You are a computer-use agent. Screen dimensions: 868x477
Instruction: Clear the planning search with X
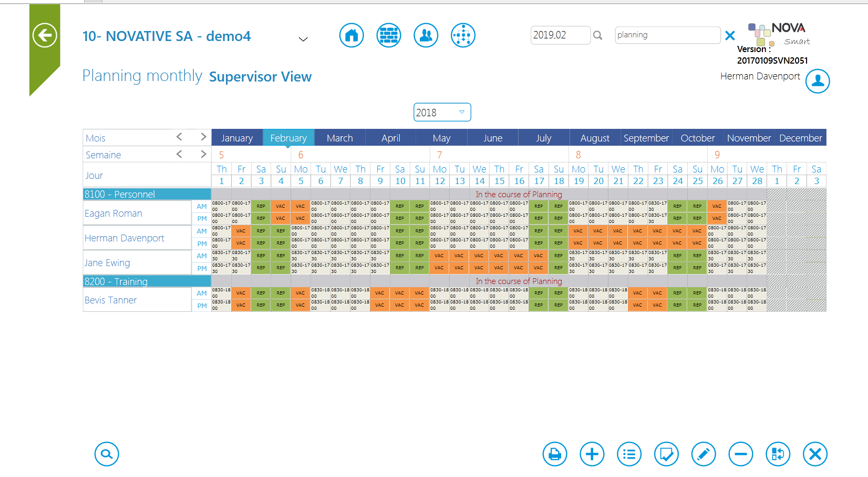(x=730, y=35)
